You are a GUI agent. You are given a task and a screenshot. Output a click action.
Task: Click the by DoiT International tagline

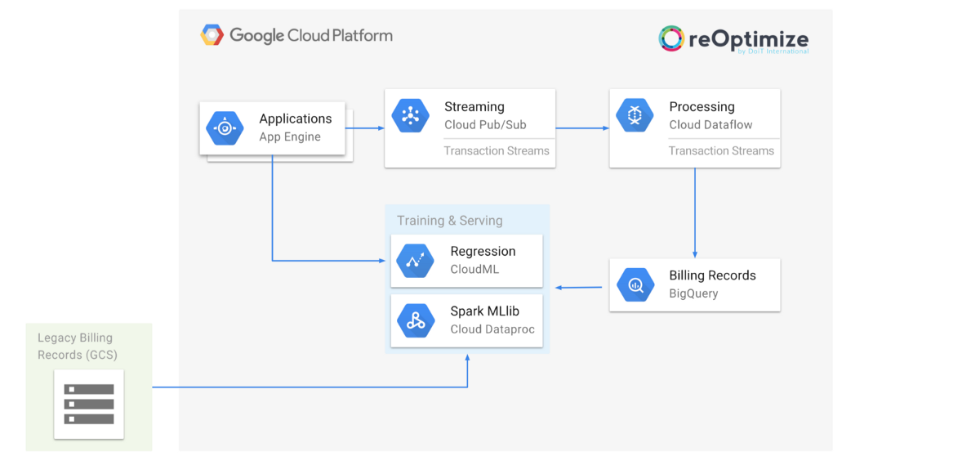(x=773, y=51)
